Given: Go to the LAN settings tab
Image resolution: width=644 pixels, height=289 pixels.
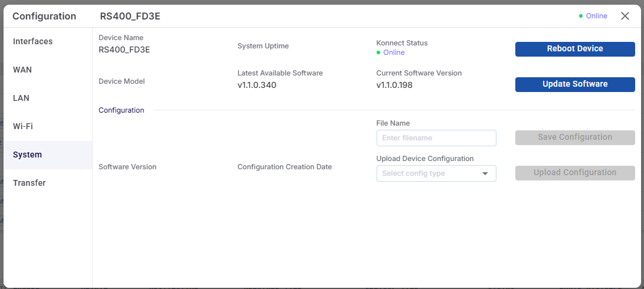Looking at the screenshot, I should click(x=21, y=98).
